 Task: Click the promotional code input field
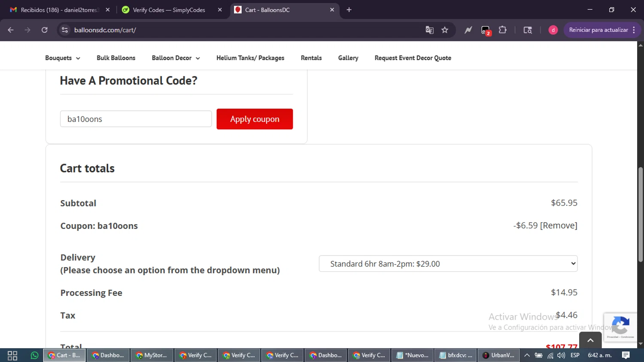click(136, 119)
